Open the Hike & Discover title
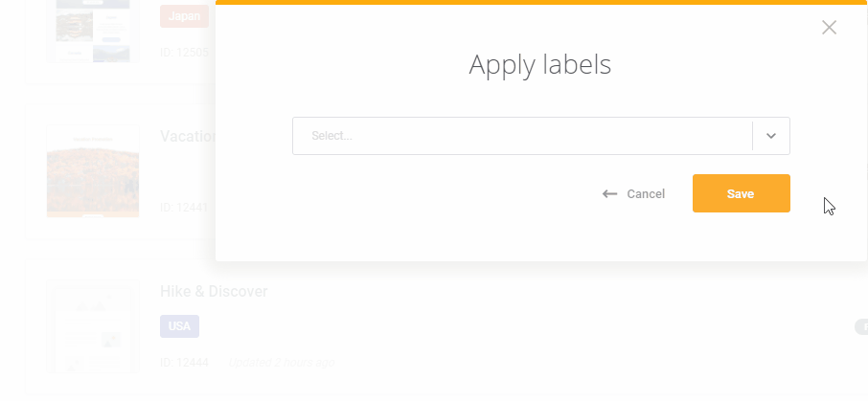 coord(214,292)
